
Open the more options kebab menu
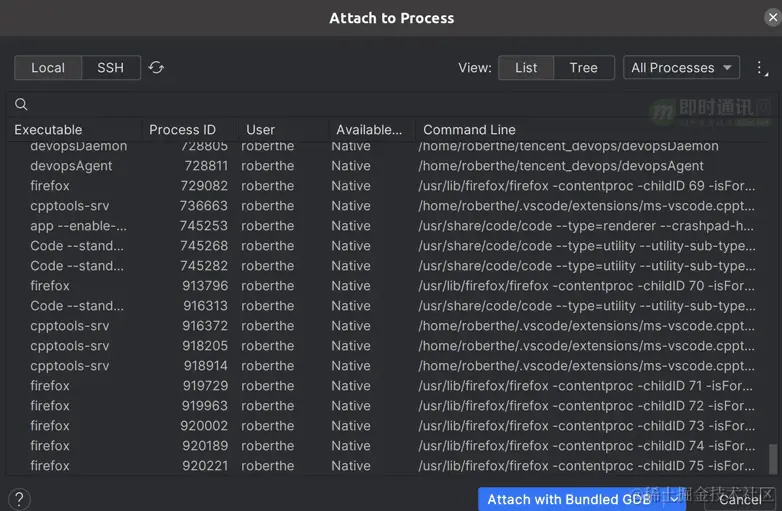(761, 68)
